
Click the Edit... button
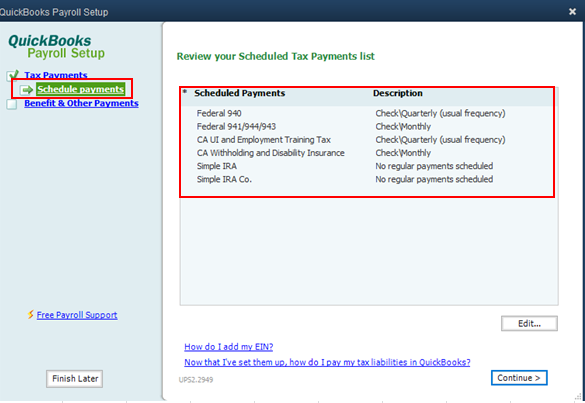tap(529, 324)
